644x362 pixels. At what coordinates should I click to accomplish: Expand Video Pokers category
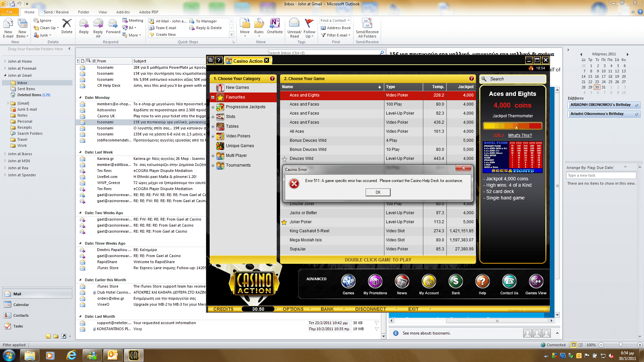(x=213, y=136)
